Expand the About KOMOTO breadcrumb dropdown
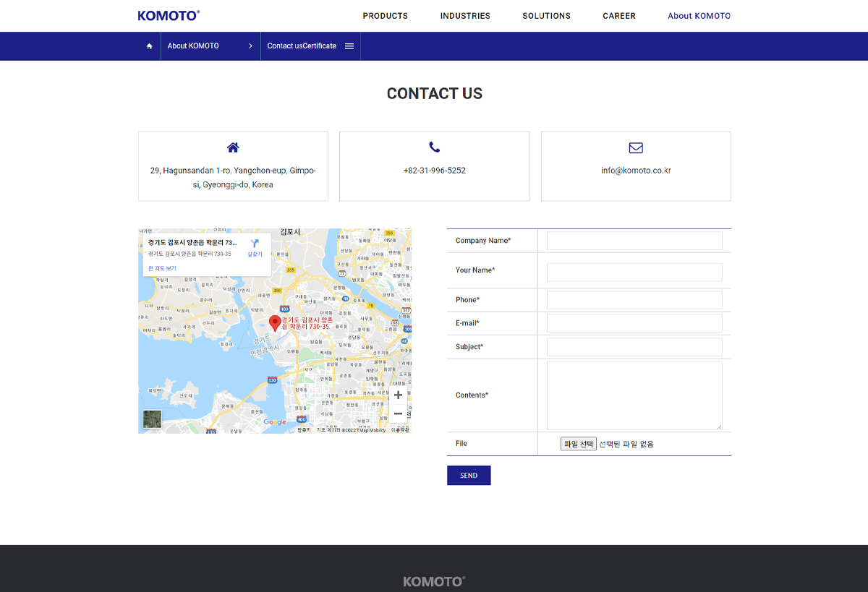The width and height of the screenshot is (868, 592). [210, 46]
